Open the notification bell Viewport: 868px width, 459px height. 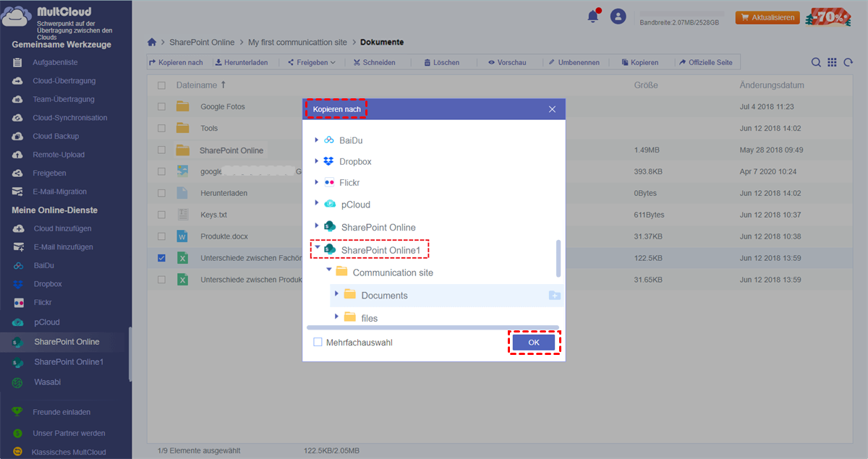pyautogui.click(x=593, y=16)
